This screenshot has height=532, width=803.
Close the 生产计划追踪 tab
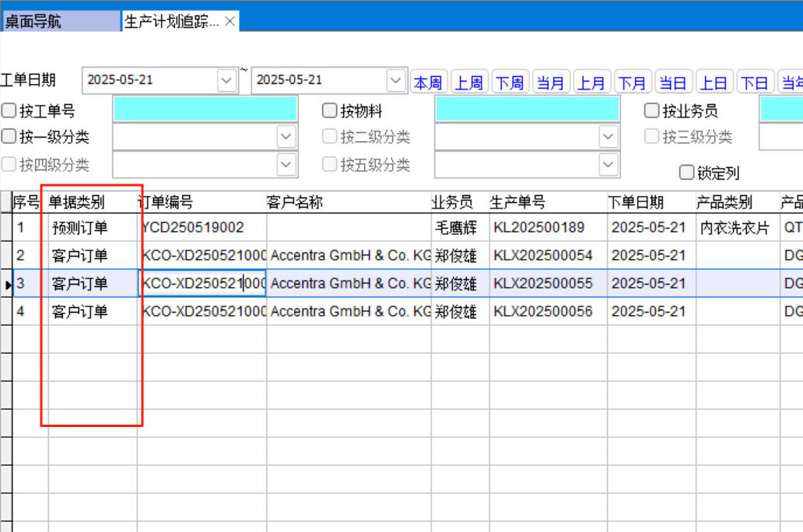[x=230, y=22]
